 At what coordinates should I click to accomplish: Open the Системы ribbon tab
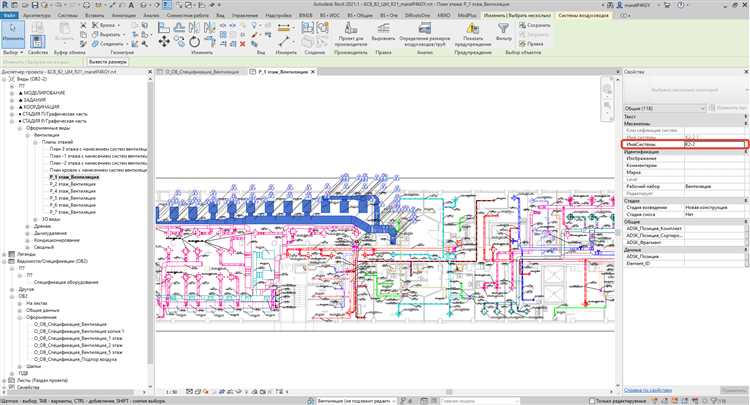pyautogui.click(x=67, y=15)
